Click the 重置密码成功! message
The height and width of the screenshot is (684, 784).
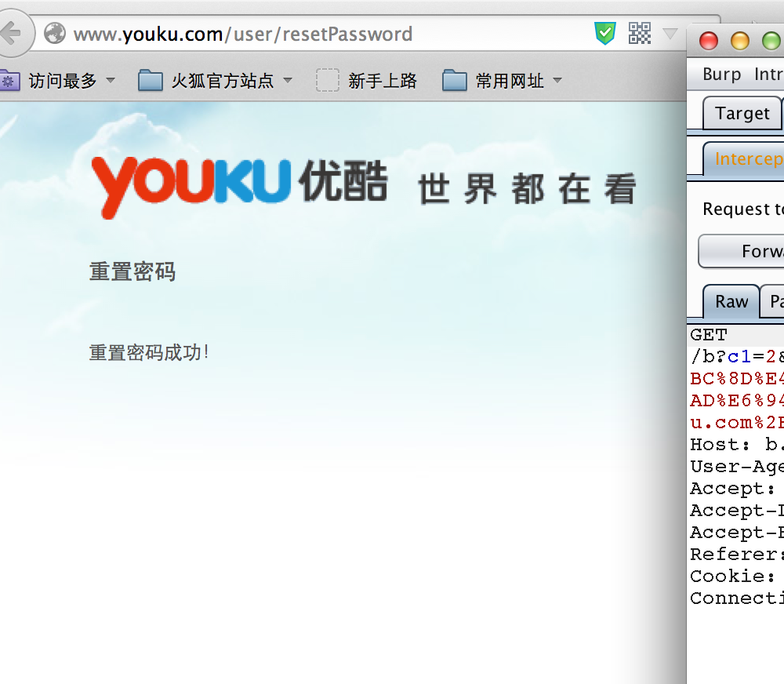[149, 352]
